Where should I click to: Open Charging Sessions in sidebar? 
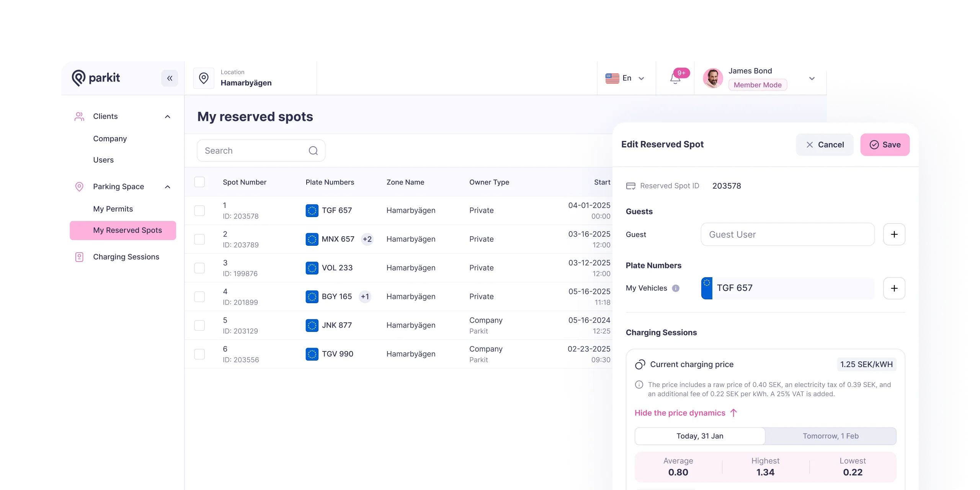tap(126, 257)
